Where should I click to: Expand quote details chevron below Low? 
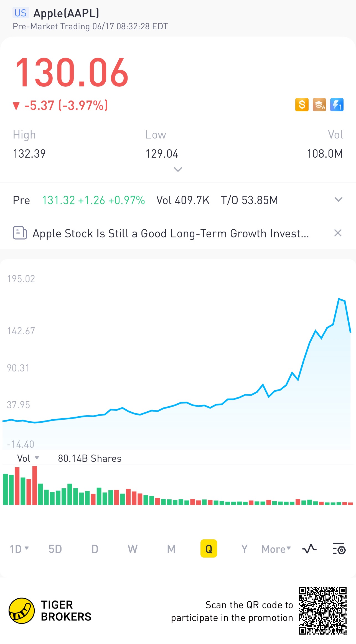178,169
